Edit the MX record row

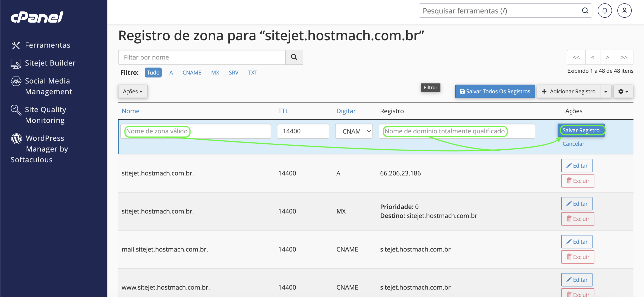pyautogui.click(x=577, y=204)
